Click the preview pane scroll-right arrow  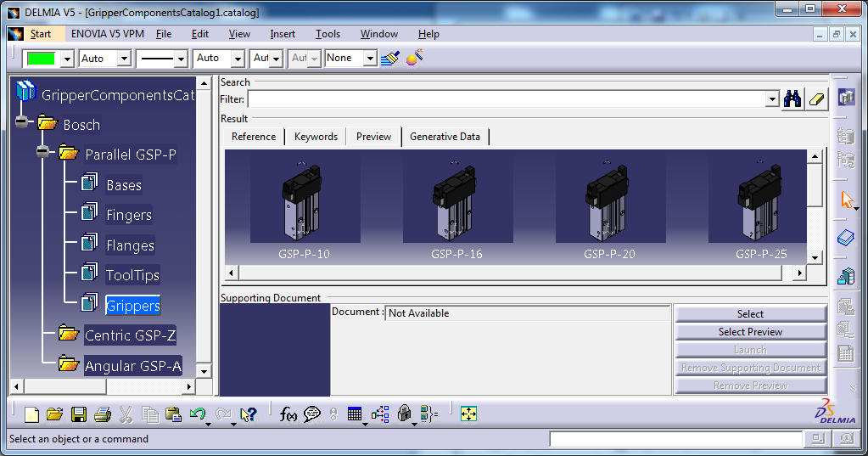799,273
